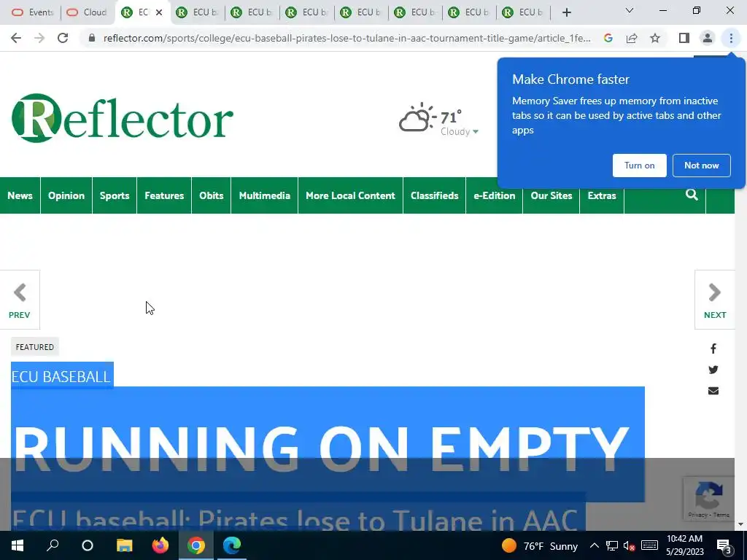Open the Chrome profile menu
Viewport: 747px width, 560px height.
click(708, 38)
